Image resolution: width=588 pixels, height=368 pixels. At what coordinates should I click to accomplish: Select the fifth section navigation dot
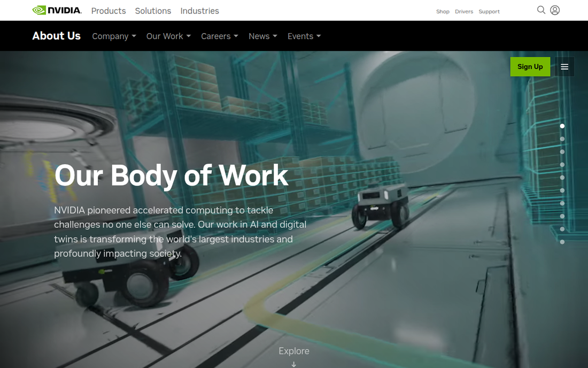(x=562, y=178)
